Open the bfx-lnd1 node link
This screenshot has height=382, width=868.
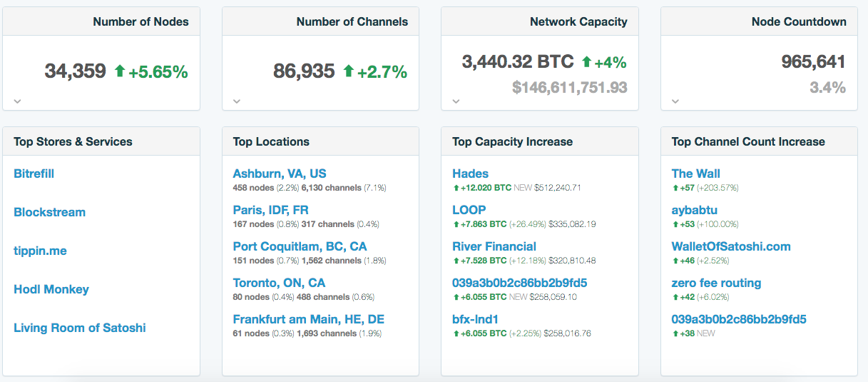pos(475,319)
